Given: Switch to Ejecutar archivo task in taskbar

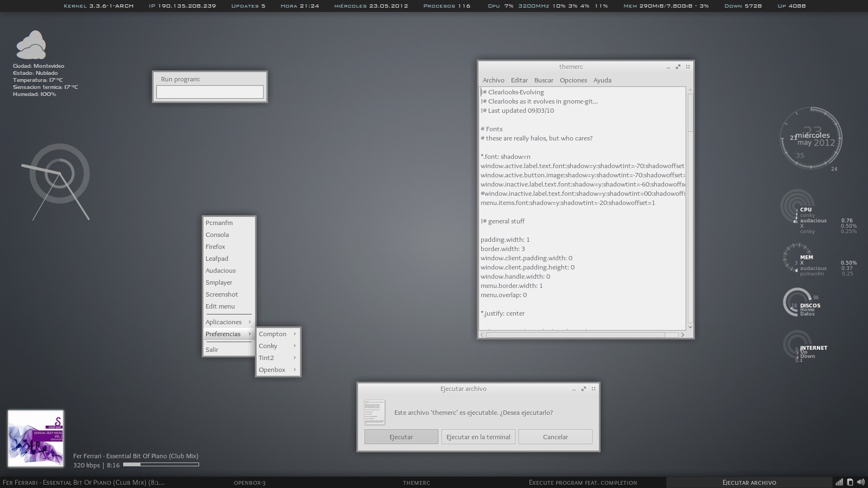Looking at the screenshot, I should click(x=749, y=483).
